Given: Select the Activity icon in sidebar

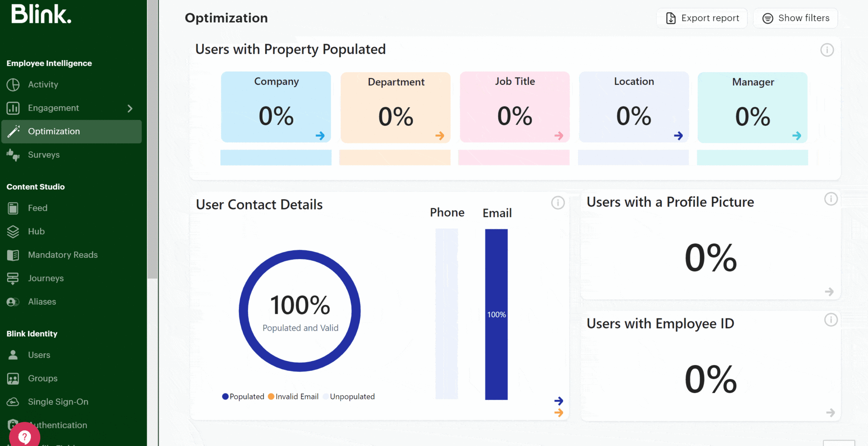Looking at the screenshot, I should tap(13, 84).
